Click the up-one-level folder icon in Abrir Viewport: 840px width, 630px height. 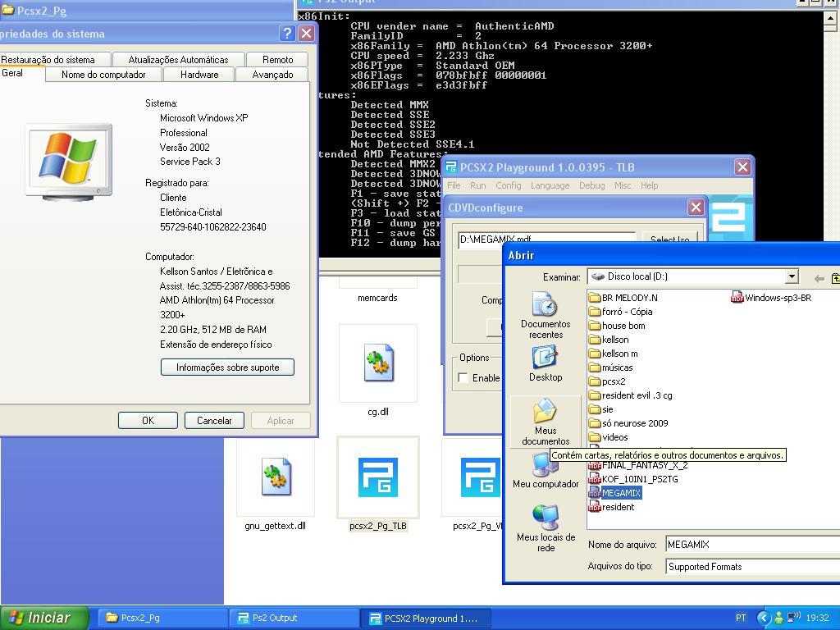[834, 278]
